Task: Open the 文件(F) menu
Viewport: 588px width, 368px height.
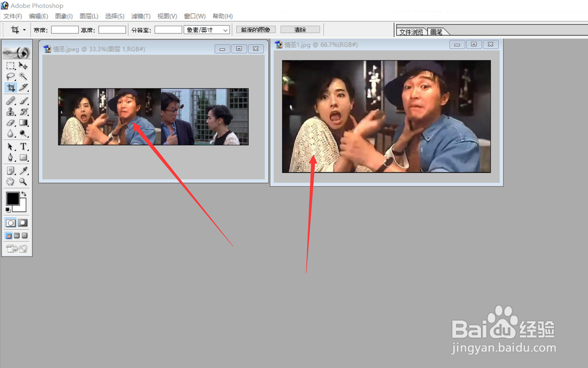Action: [x=13, y=16]
